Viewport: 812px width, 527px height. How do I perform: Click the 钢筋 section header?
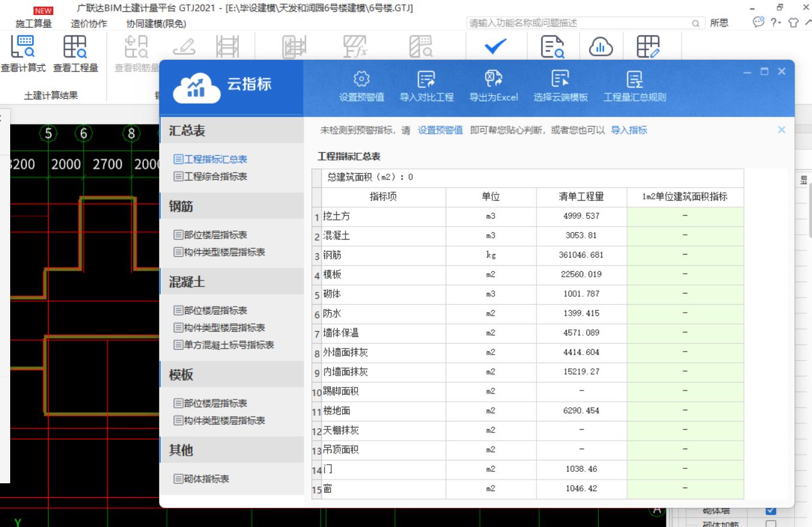232,207
